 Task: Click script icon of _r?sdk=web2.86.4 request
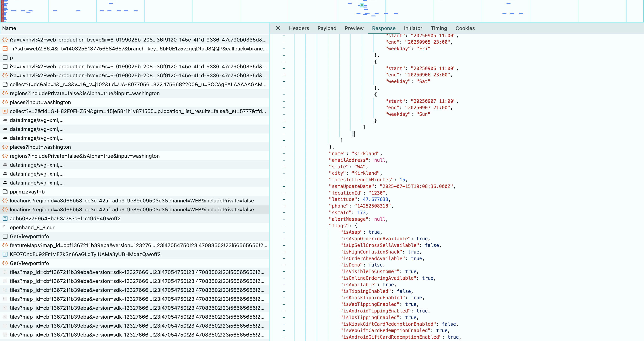pos(5,49)
